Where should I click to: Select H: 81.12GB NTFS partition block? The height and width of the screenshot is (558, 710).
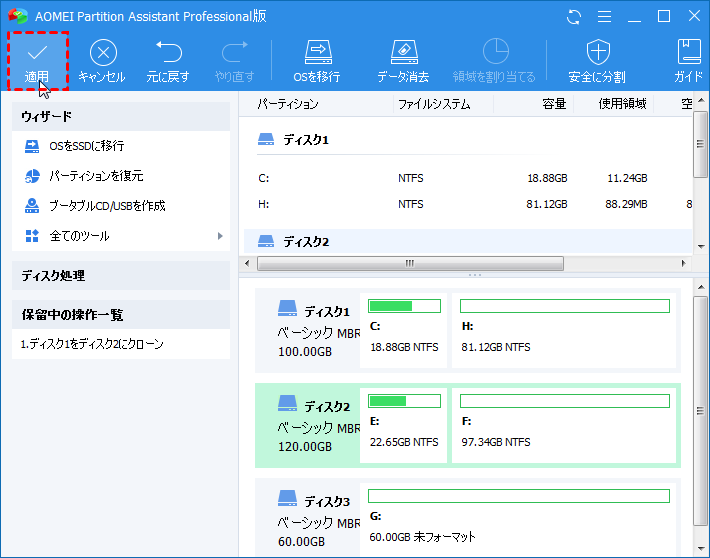564,331
